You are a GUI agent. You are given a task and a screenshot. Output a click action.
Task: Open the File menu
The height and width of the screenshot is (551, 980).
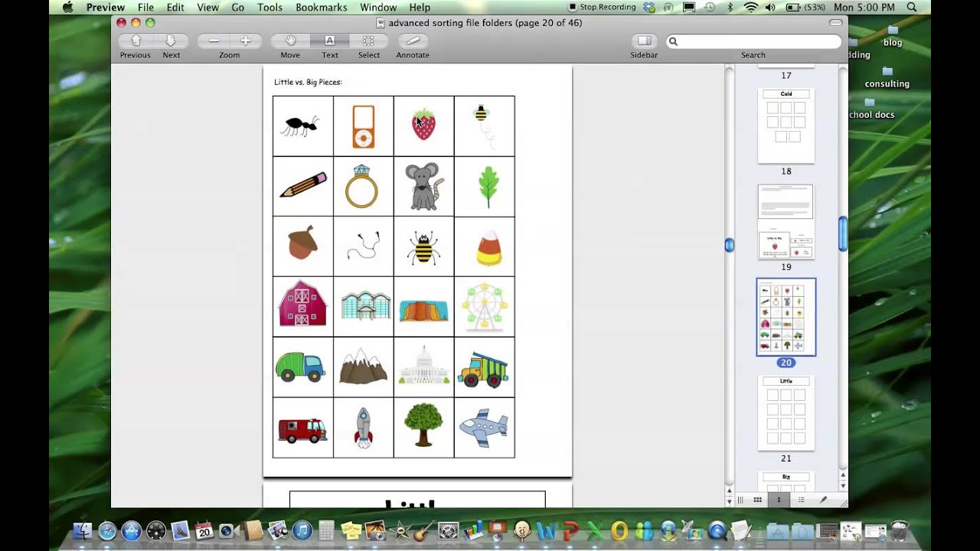pos(145,8)
